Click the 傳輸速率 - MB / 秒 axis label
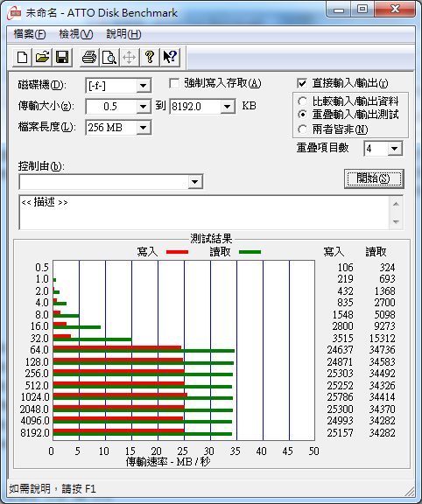422x504 pixels. [168, 462]
